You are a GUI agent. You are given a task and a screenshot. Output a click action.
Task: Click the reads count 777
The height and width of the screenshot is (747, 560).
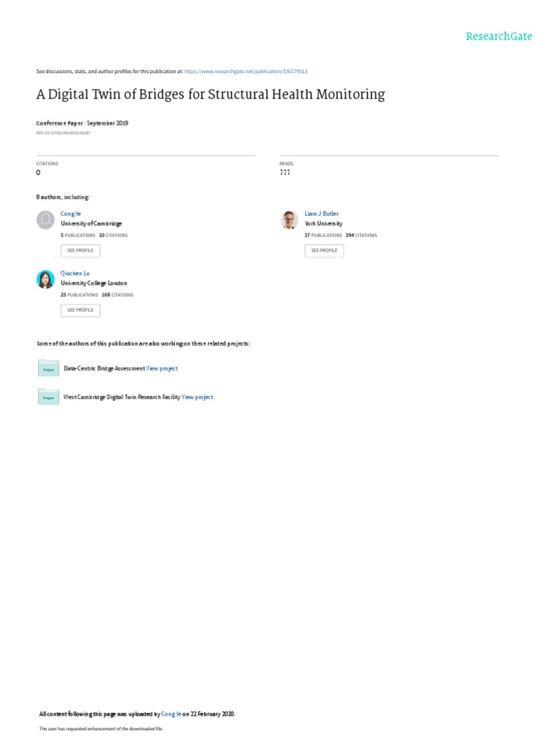click(x=284, y=173)
